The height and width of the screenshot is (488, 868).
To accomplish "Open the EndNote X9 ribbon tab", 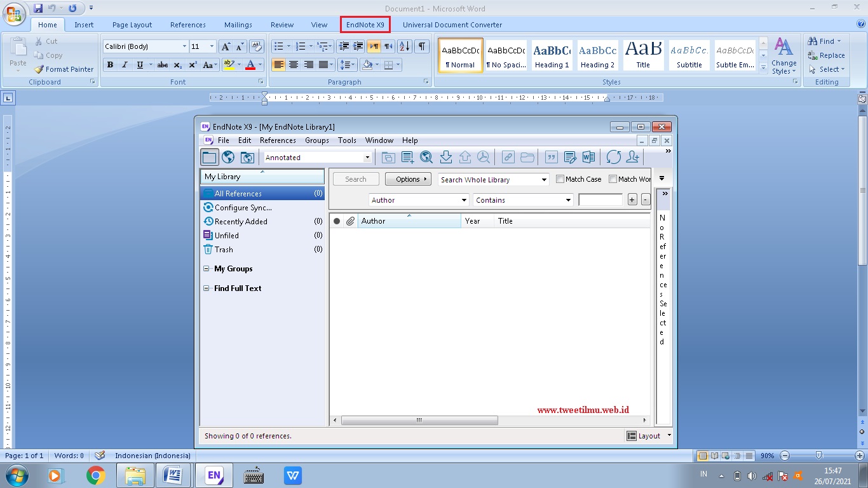I will click(365, 25).
